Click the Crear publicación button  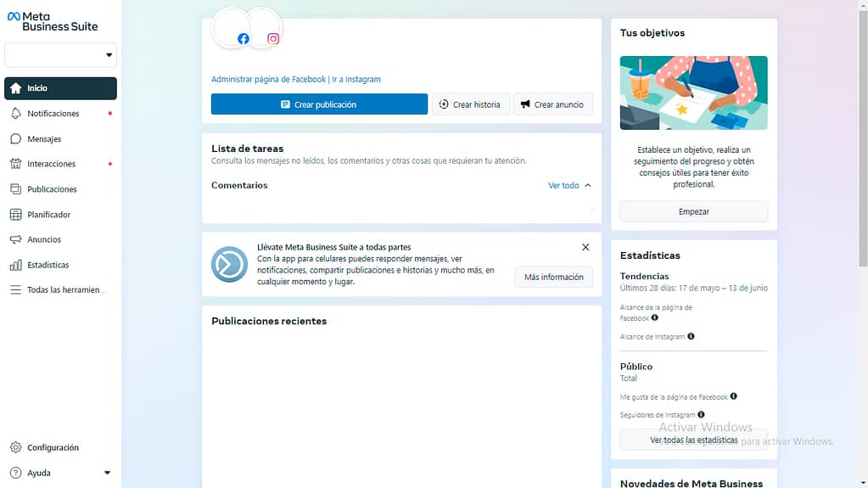(319, 104)
